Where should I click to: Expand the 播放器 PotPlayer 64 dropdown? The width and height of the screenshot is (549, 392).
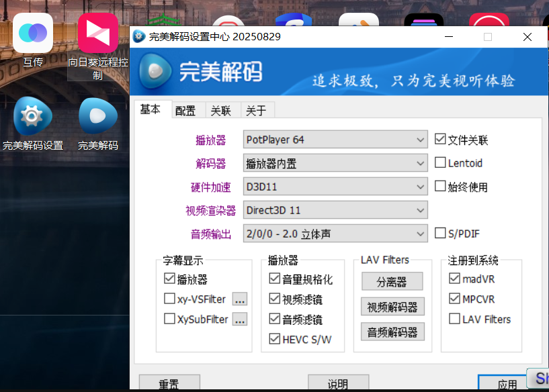pos(335,140)
